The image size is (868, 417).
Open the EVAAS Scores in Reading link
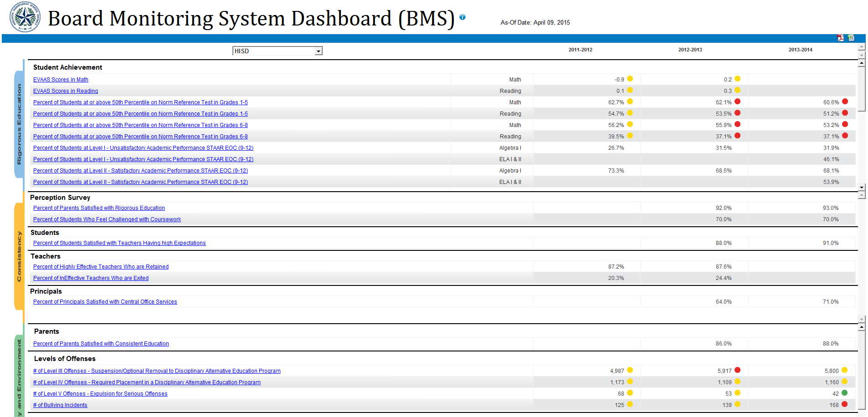66,91
